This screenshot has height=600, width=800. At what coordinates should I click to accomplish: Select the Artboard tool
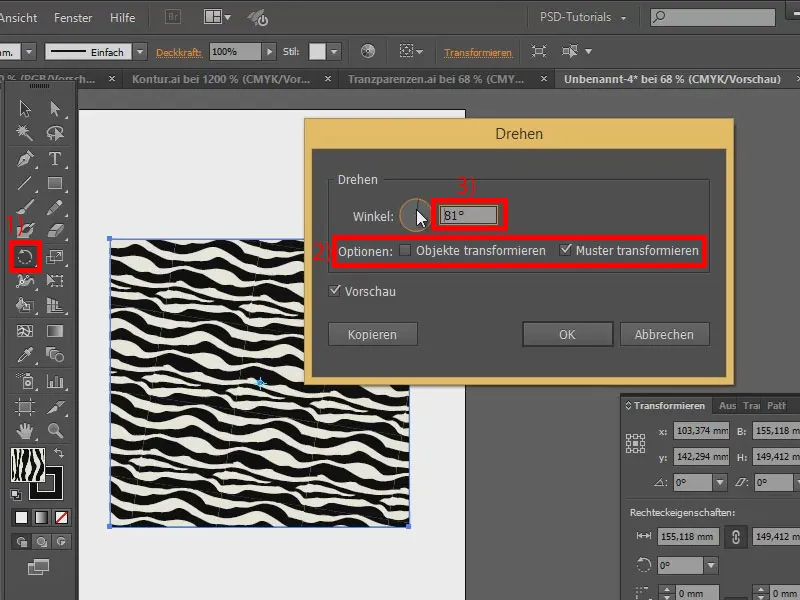[24, 407]
